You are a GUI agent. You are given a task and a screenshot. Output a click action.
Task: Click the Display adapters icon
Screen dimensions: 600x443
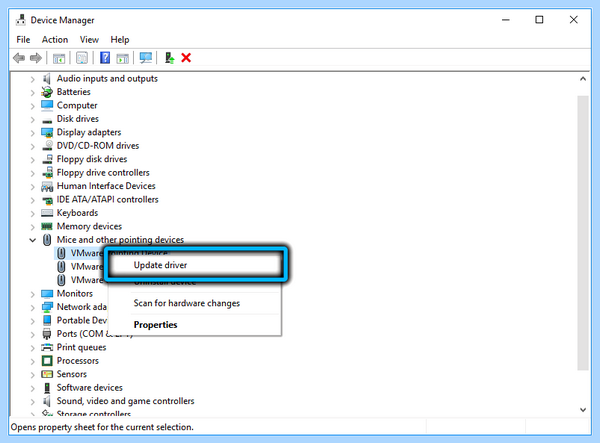point(47,132)
